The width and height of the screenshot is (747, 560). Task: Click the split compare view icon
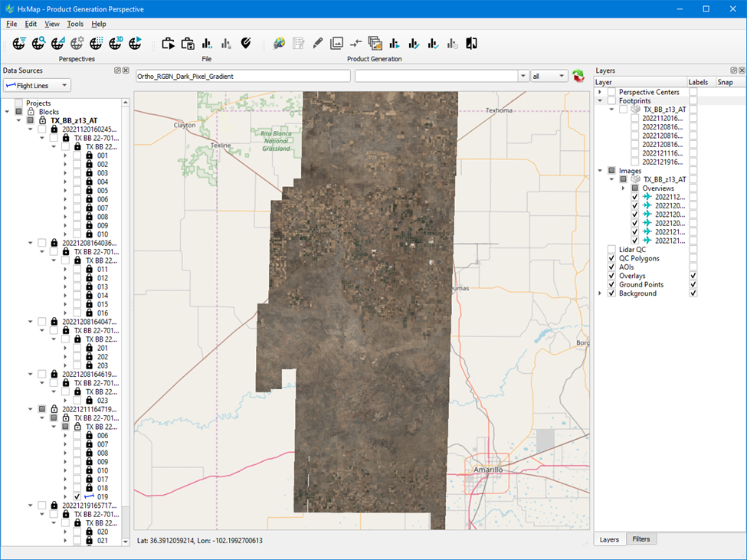471,44
